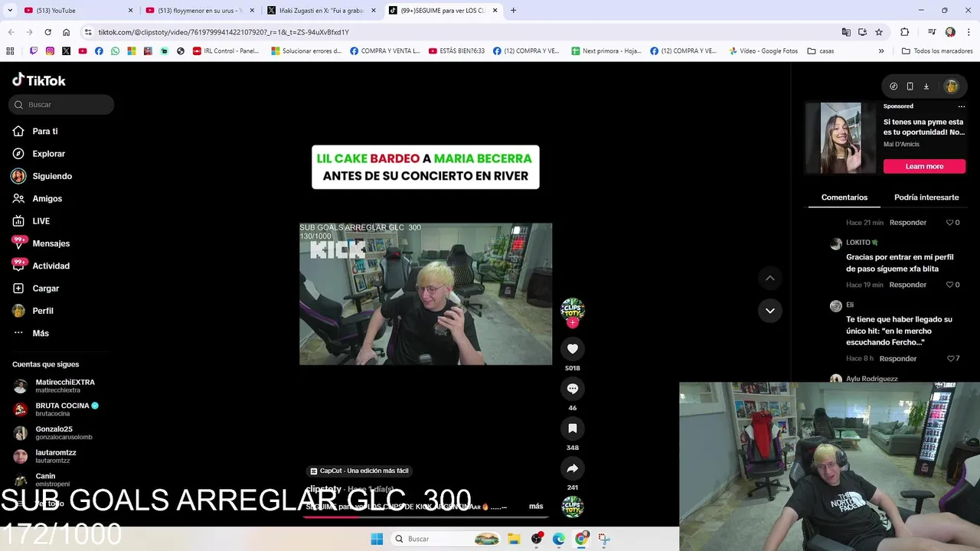The width and height of the screenshot is (980, 551).
Task: Like the video with the heart icon
Action: pyautogui.click(x=572, y=349)
